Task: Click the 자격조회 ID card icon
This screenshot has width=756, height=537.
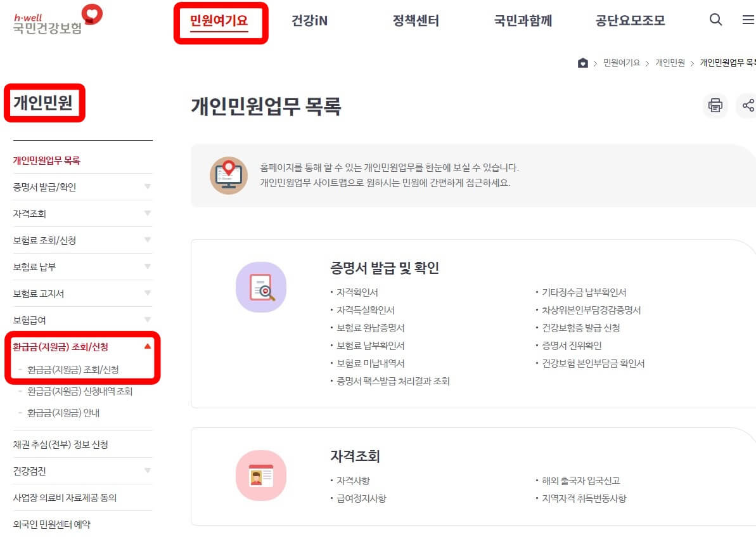Action: click(261, 475)
